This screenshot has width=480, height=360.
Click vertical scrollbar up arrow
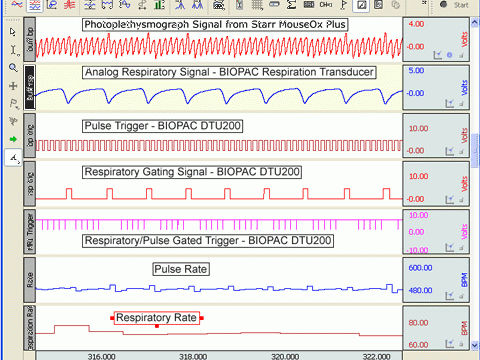coord(475,23)
